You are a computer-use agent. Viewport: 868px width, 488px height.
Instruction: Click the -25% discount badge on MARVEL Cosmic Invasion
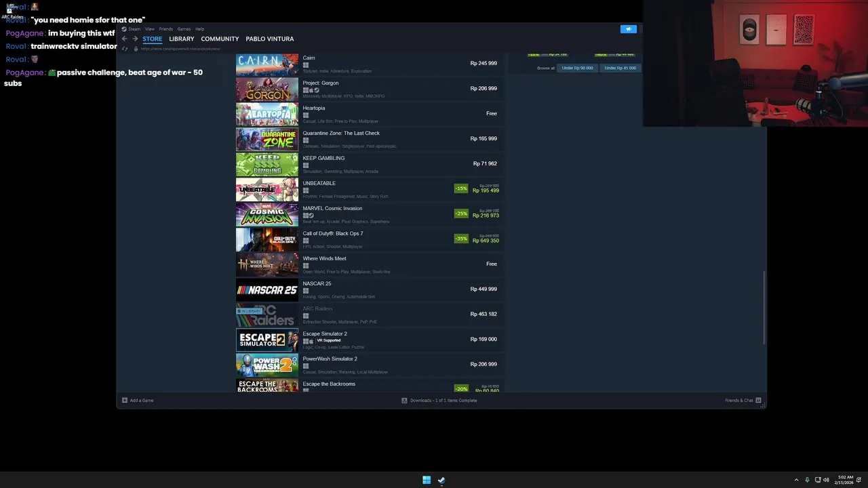pos(461,213)
